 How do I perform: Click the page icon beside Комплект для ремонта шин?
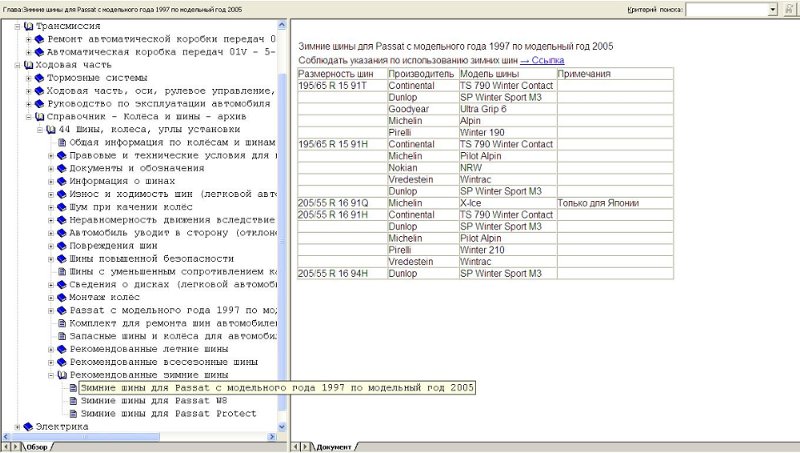tap(62, 323)
